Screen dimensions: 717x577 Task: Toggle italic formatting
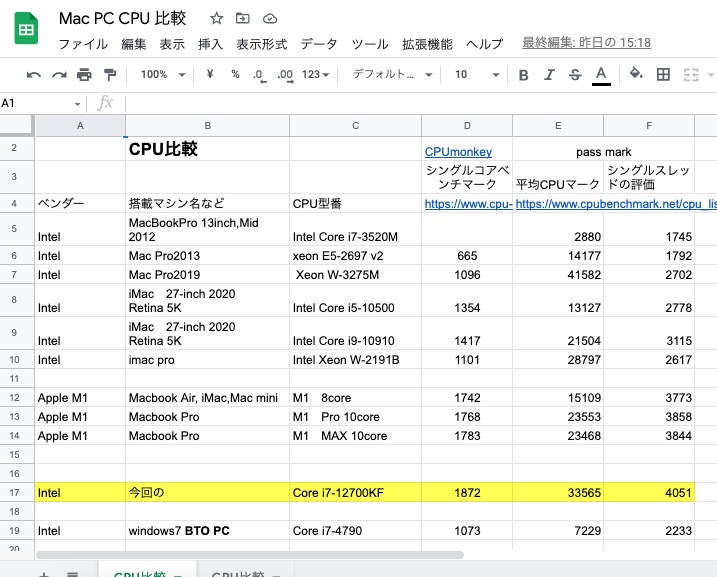(x=549, y=75)
